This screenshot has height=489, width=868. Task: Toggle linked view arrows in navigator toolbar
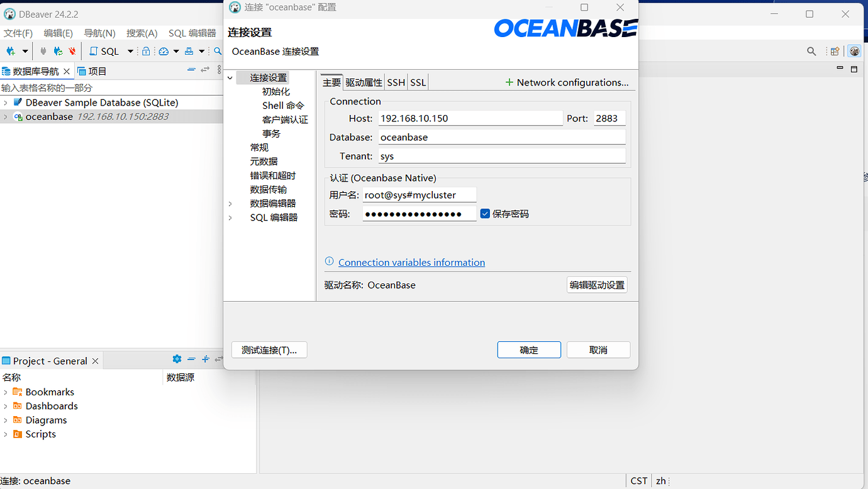pyautogui.click(x=204, y=70)
